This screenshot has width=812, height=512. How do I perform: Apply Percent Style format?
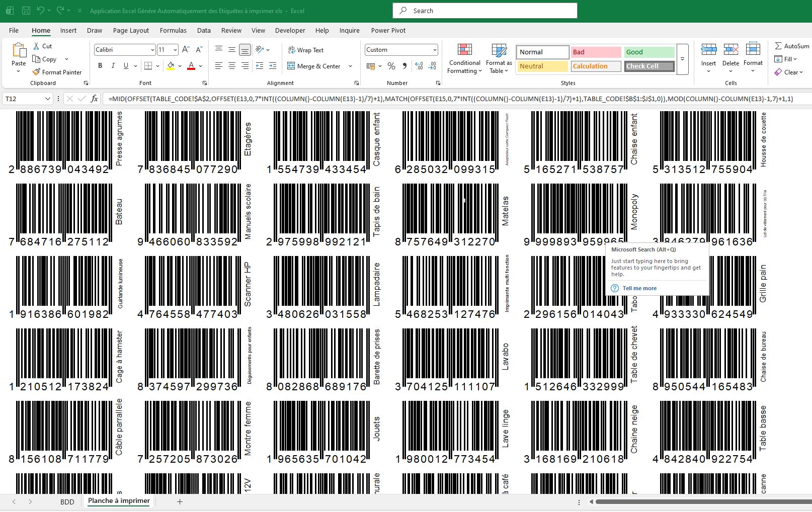coord(391,66)
